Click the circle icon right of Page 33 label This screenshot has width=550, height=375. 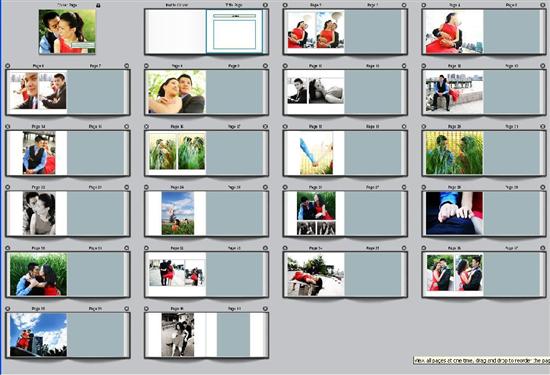[x=265, y=248]
